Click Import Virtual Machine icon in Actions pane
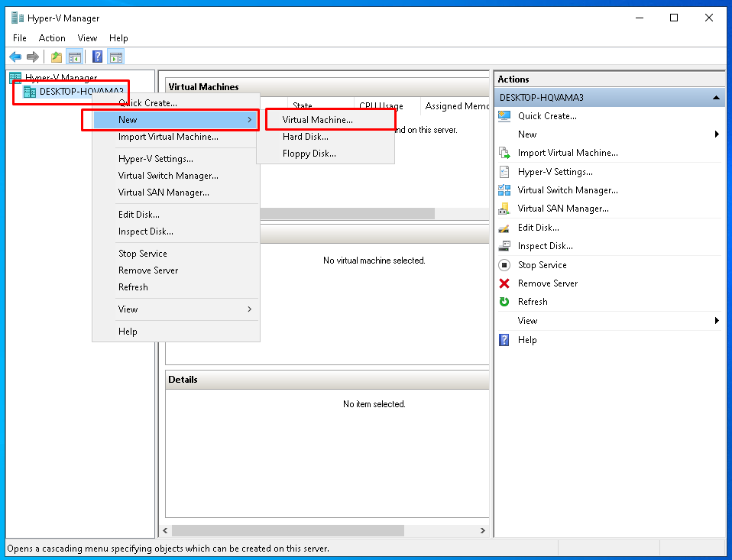This screenshot has width=732, height=560. point(504,153)
